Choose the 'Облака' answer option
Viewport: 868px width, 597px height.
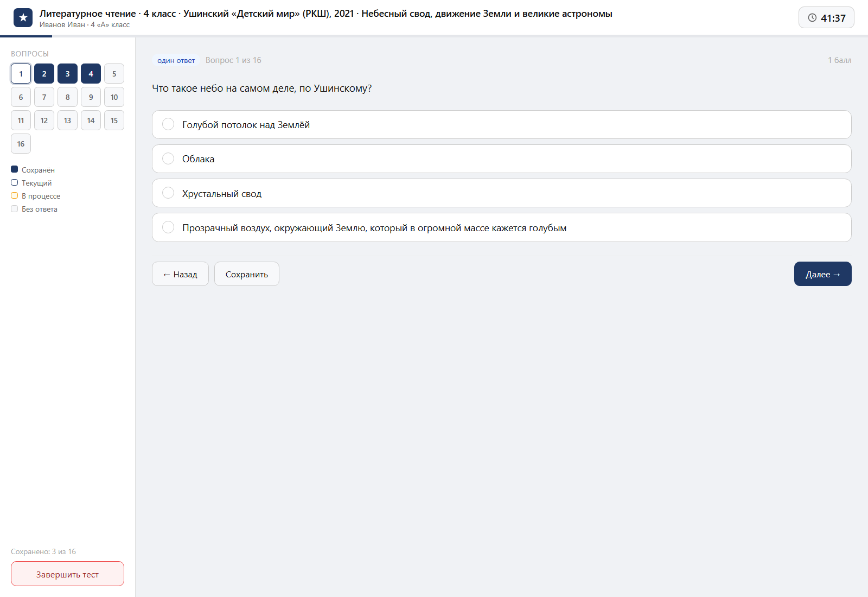(501, 158)
